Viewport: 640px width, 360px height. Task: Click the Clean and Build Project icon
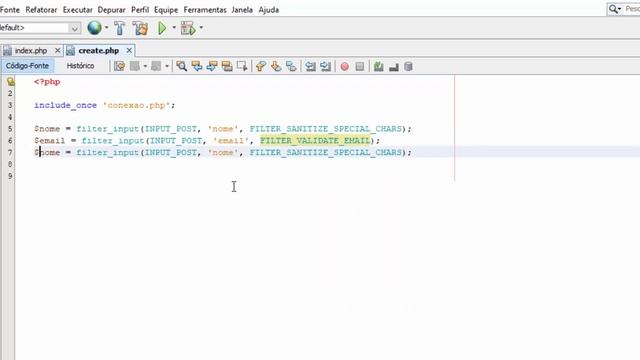[140, 28]
